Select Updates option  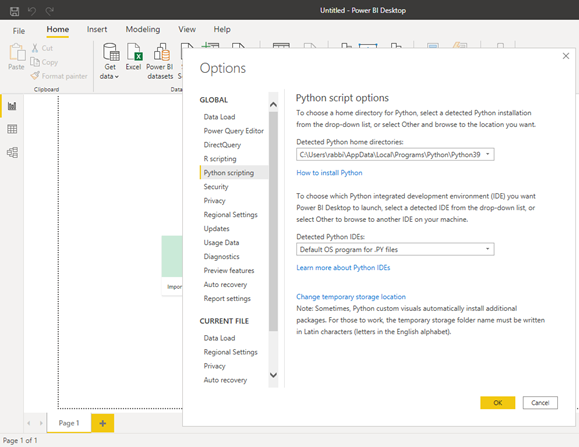[x=217, y=229]
